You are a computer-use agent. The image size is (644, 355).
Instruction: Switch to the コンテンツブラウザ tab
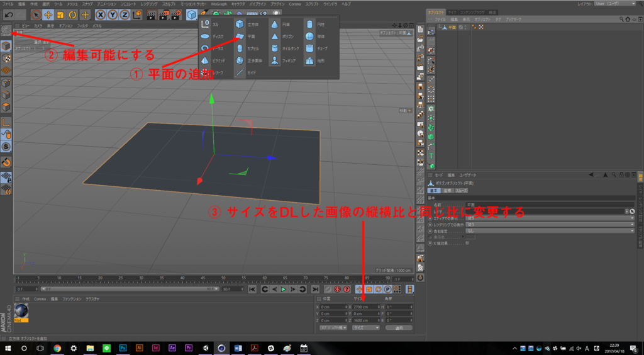point(472,13)
